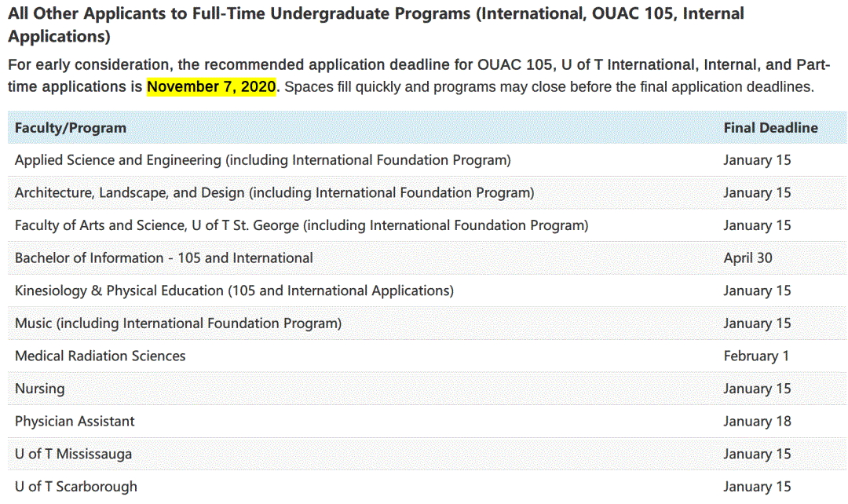Select January 15 deadline for Nursing
Viewport: 848px width, 504px height.
pyautogui.click(x=757, y=389)
